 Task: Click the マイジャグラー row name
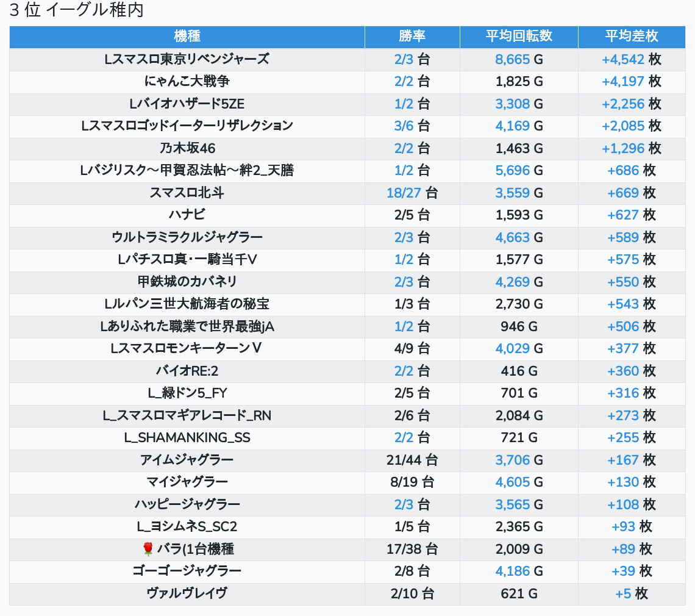pos(187,482)
